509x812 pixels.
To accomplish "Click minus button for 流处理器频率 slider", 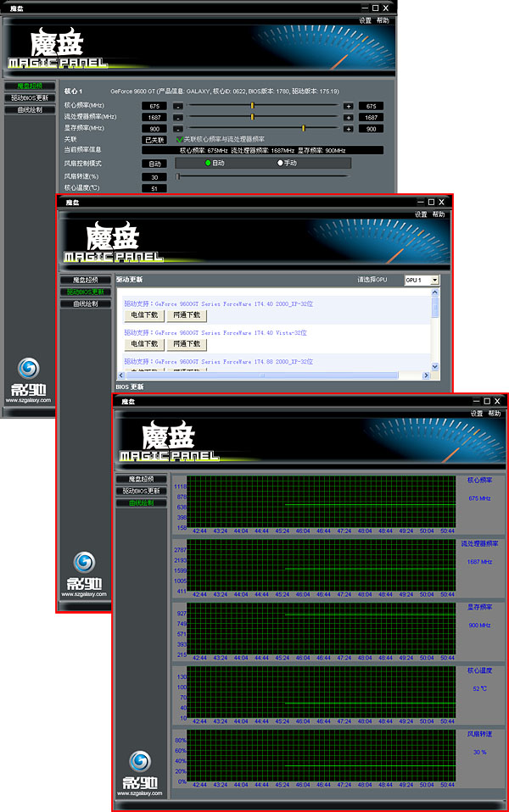I will [x=178, y=118].
